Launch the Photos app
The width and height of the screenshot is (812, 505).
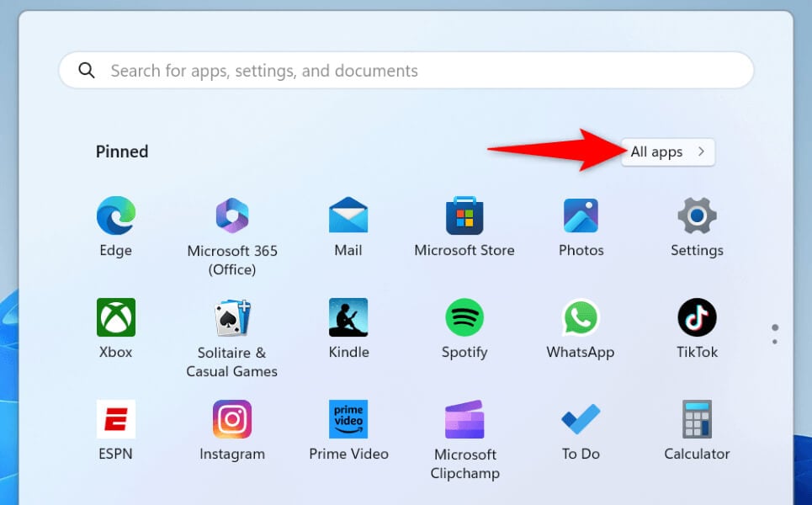pos(581,215)
